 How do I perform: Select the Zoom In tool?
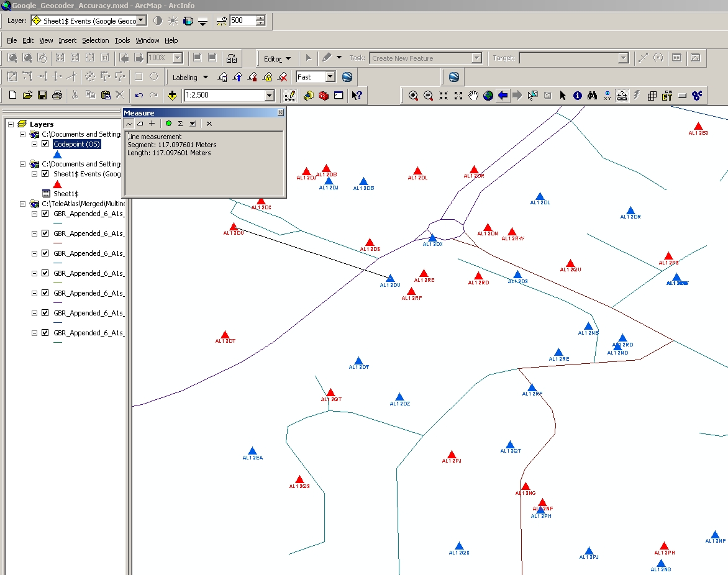(412, 96)
